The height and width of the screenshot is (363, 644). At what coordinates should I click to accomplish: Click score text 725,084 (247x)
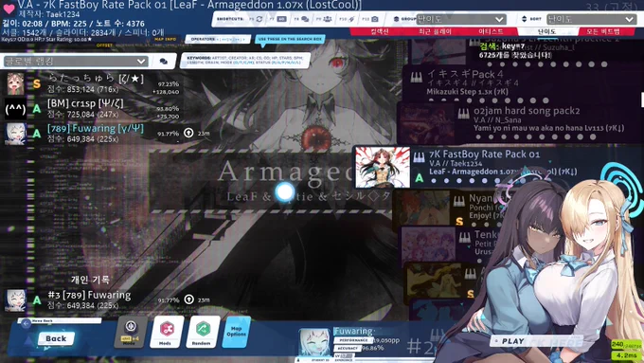click(83, 114)
